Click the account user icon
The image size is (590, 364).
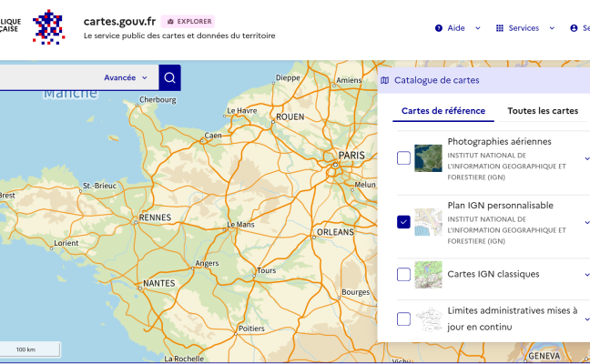point(574,28)
